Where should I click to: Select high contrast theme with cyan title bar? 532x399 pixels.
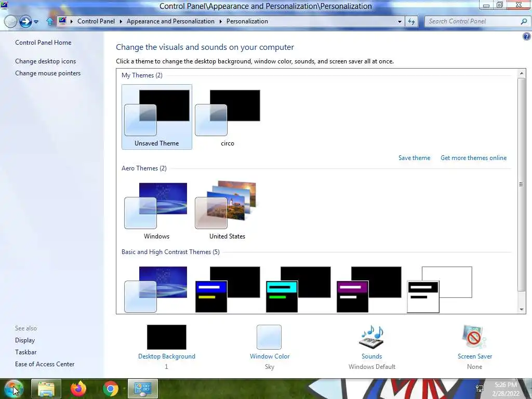(x=298, y=289)
